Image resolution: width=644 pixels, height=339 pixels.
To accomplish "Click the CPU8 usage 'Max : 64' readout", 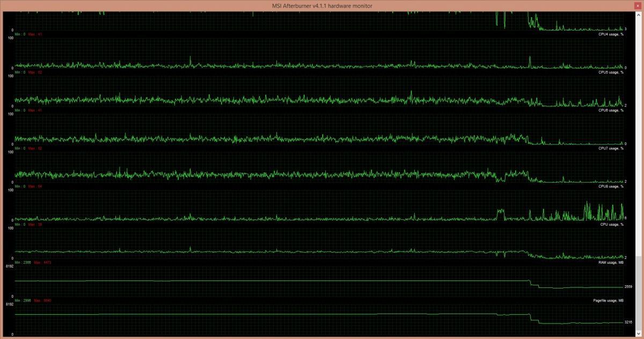I will [x=35, y=186].
